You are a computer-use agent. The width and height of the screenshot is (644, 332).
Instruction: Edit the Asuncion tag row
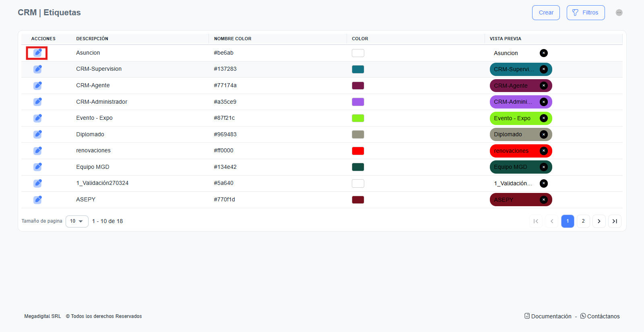(x=37, y=53)
